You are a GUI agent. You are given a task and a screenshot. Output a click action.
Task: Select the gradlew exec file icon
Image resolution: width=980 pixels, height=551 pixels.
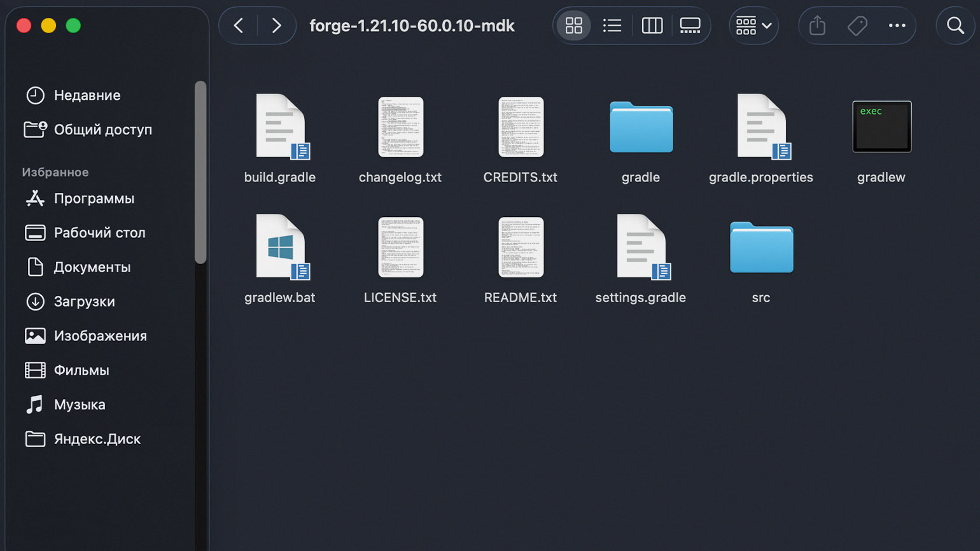click(x=881, y=127)
